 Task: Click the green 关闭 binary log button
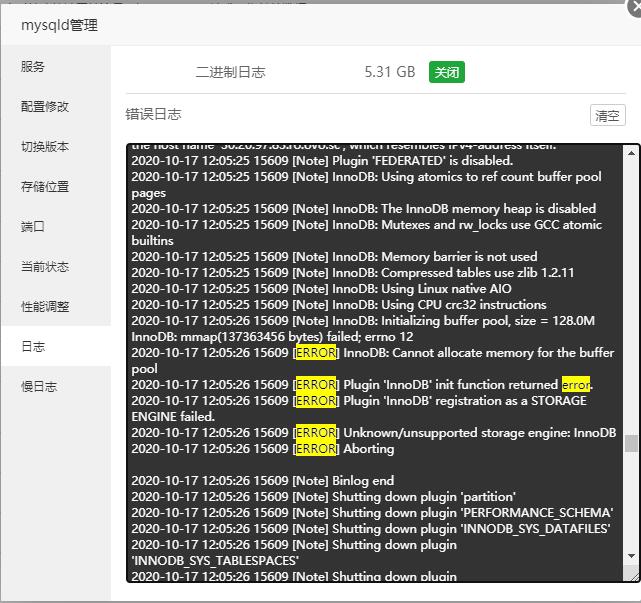pos(446,72)
